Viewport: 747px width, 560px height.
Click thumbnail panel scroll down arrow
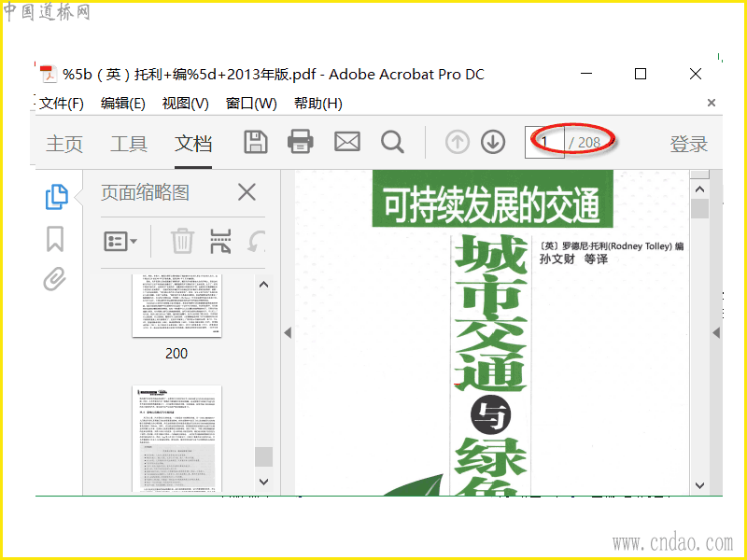click(x=263, y=482)
